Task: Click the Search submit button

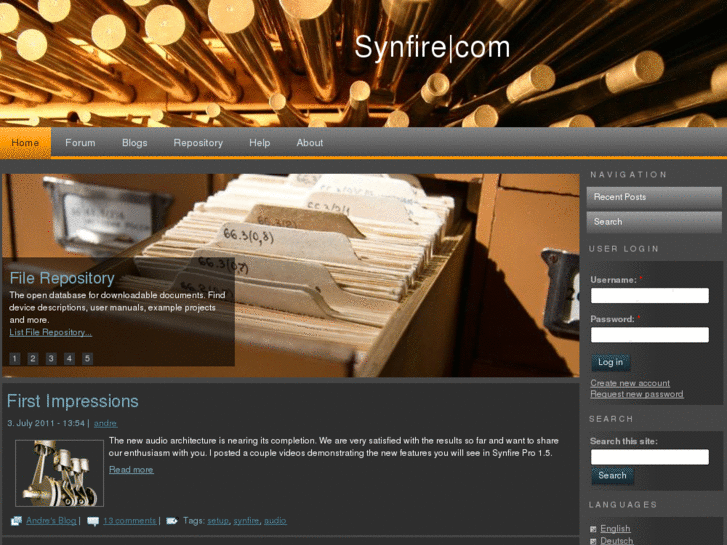Action: 612,476
